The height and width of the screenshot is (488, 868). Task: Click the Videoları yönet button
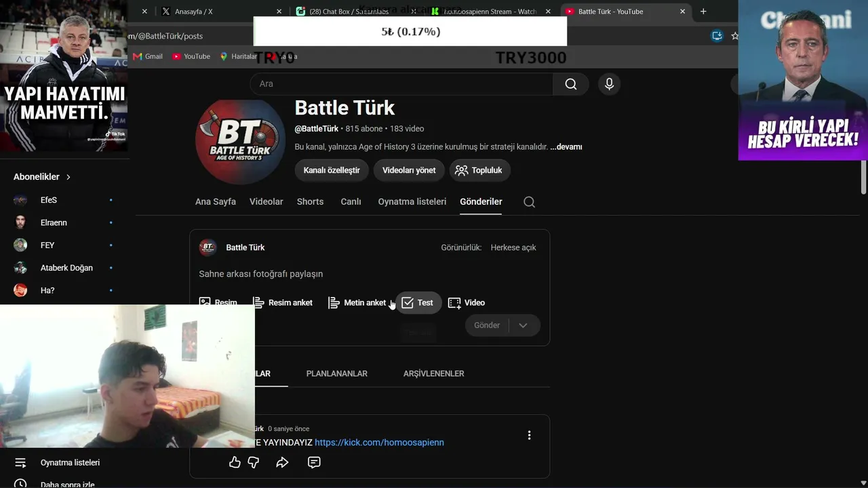(x=409, y=170)
